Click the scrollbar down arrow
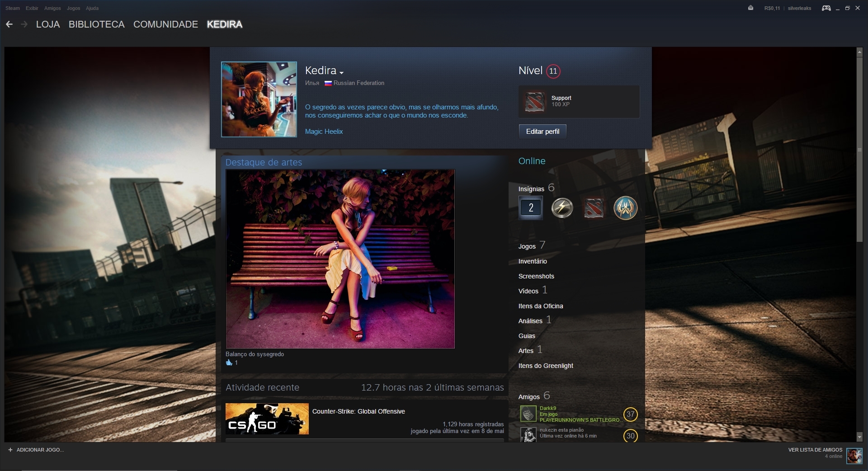This screenshot has height=471, width=868. click(x=859, y=437)
